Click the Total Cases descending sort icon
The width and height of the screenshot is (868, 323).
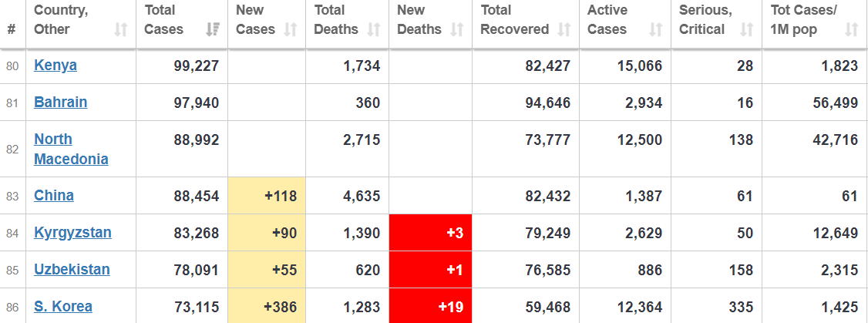(213, 30)
